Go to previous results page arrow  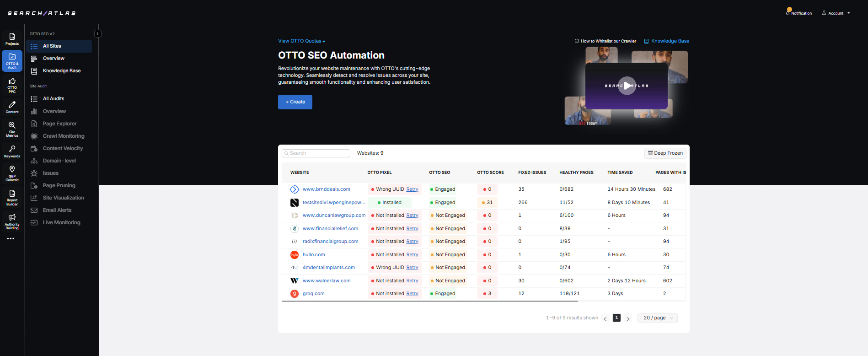pyautogui.click(x=605, y=319)
